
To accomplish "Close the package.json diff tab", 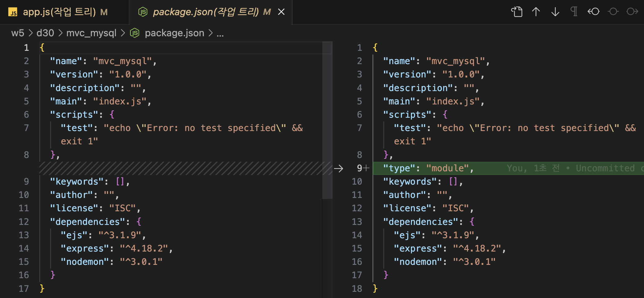I will 281,12.
